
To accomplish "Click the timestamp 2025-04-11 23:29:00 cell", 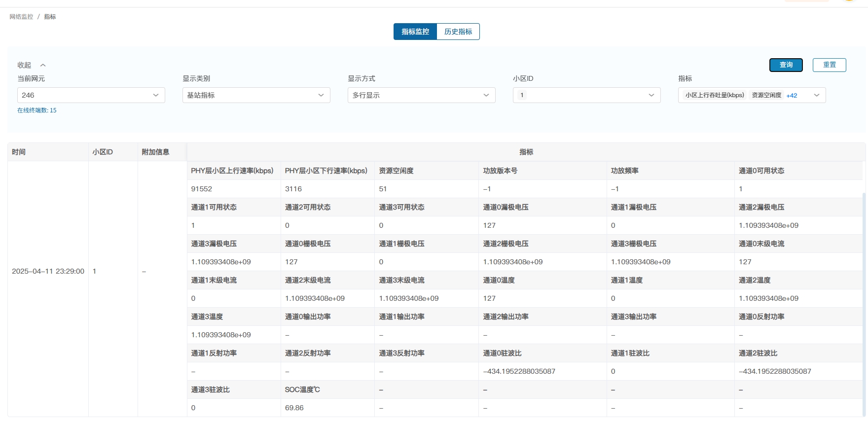I will point(48,271).
